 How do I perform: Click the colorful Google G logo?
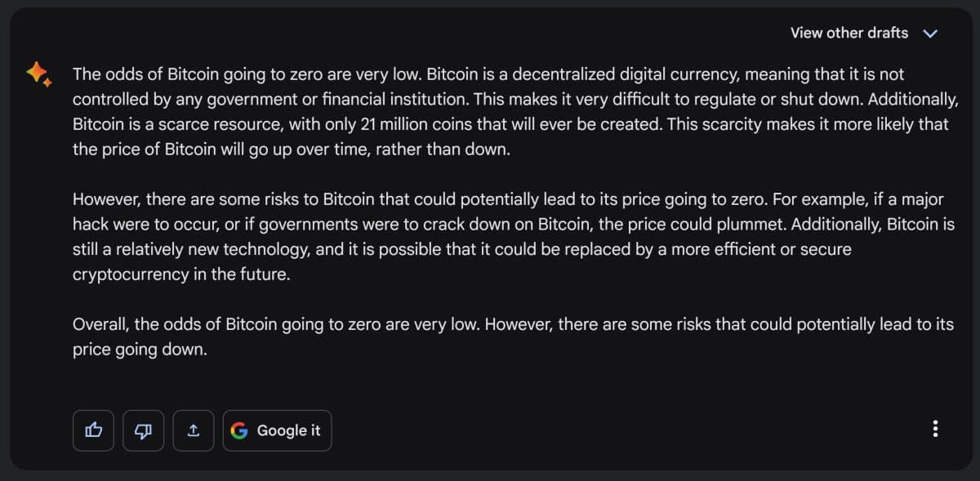coord(239,430)
